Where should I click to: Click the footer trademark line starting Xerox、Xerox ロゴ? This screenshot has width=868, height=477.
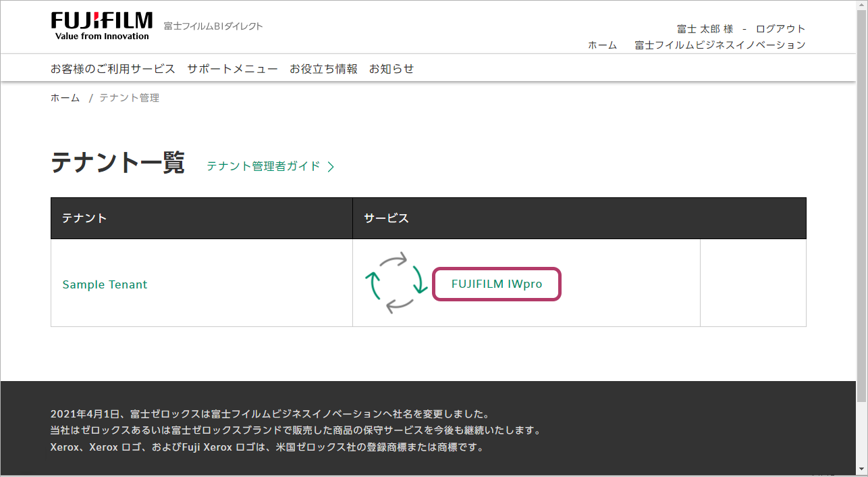[267, 447]
